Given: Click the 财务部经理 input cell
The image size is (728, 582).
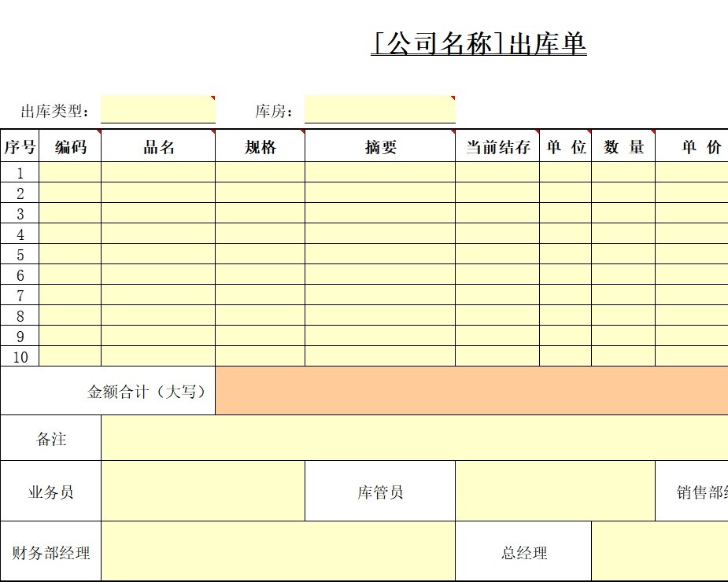Looking at the screenshot, I should (279, 552).
